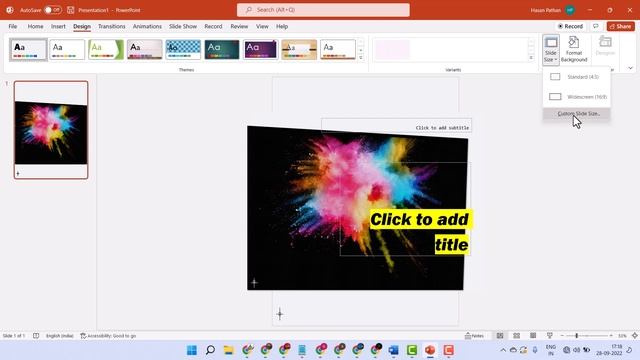This screenshot has height=360, width=640.
Task: Toggle the AutoSave switch
Action: coord(53,10)
